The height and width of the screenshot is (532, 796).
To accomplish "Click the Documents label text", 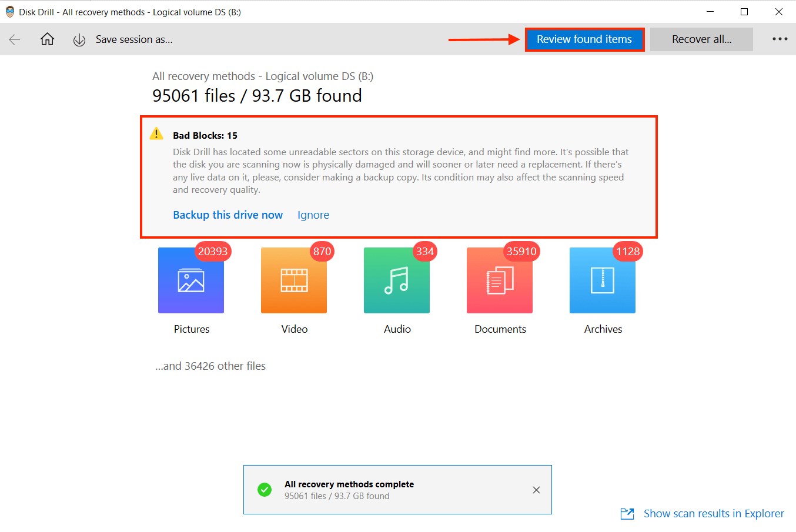I will (x=500, y=329).
